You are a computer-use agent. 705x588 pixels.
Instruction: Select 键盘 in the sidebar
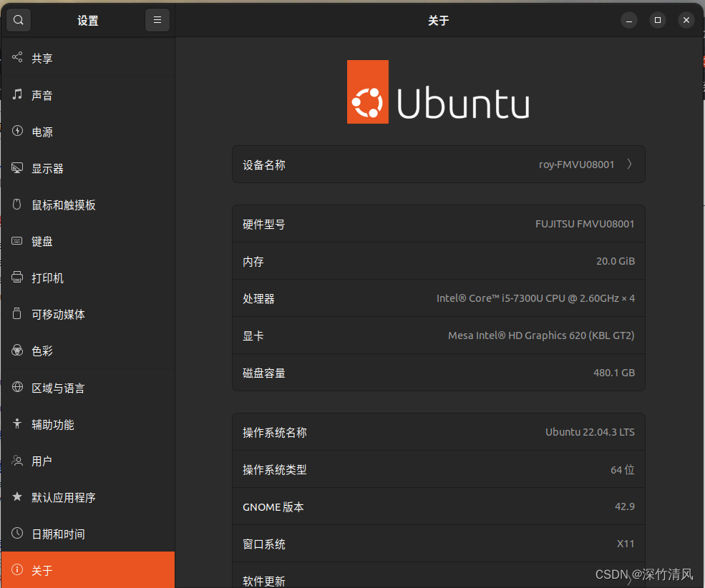pyautogui.click(x=88, y=242)
